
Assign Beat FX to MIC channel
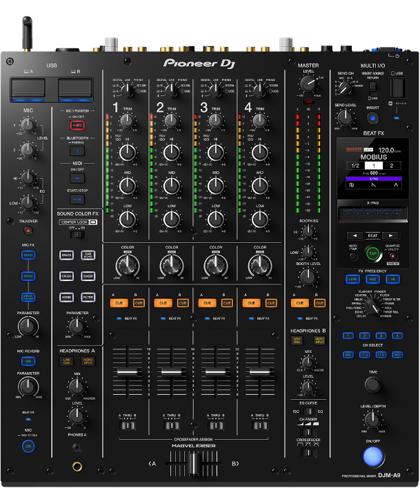[x=348, y=355]
